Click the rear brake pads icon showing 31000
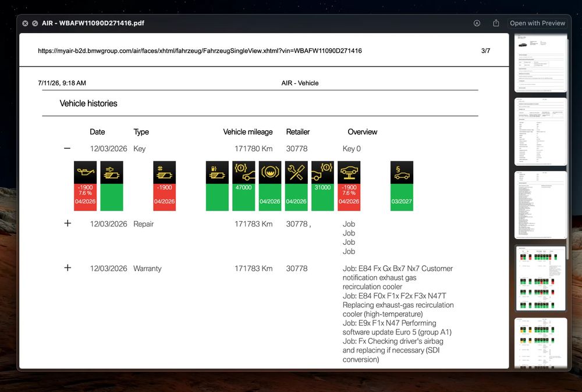 tap(322, 172)
